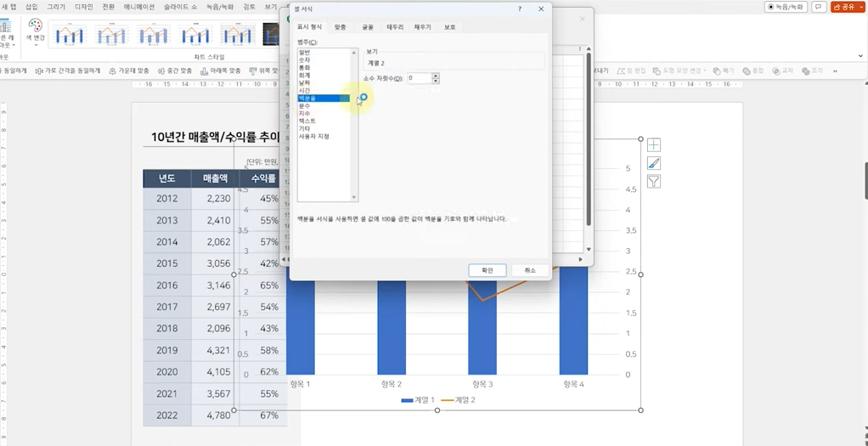This screenshot has height=446, width=868.
Task: Collapse the ribbon with the chevron
Action: 861,56
